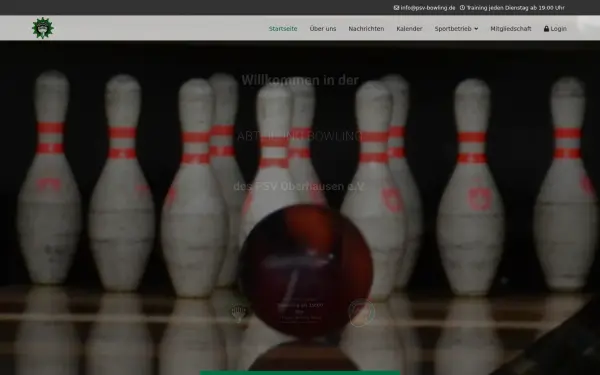
Task: Click the 'des PSV Oberhausen e.V.' heading
Action: pos(299,186)
